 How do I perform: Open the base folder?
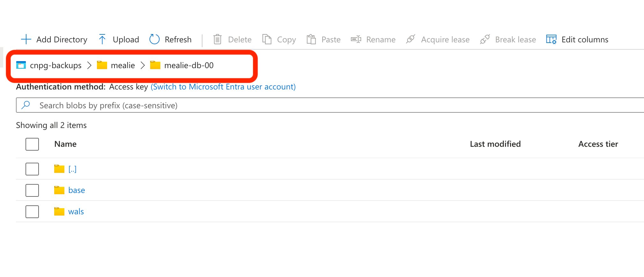point(77,190)
